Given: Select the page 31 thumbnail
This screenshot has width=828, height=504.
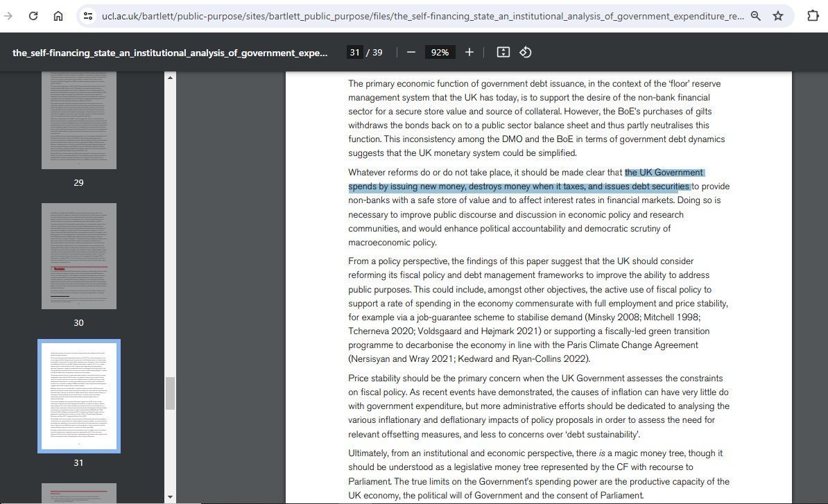Looking at the screenshot, I should pos(78,397).
